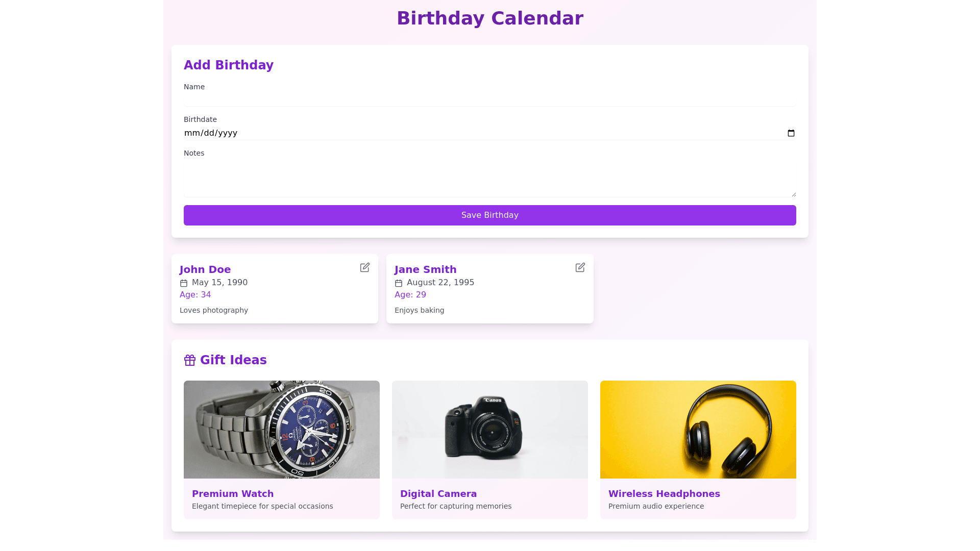Click John Doe's edit pencil icon
The image size is (980, 551).
364,268
